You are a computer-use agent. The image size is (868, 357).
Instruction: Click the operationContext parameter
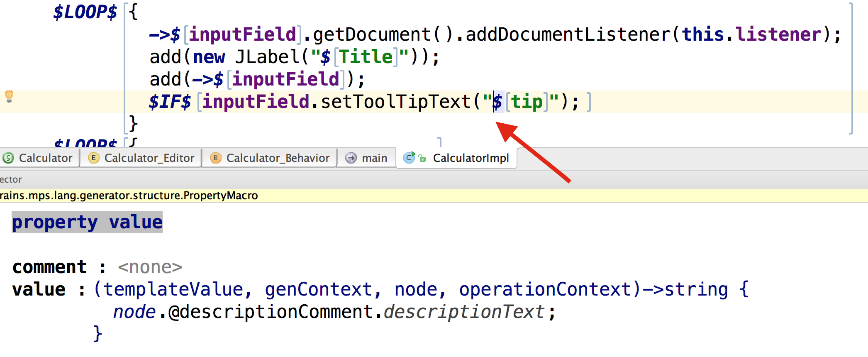(x=545, y=289)
